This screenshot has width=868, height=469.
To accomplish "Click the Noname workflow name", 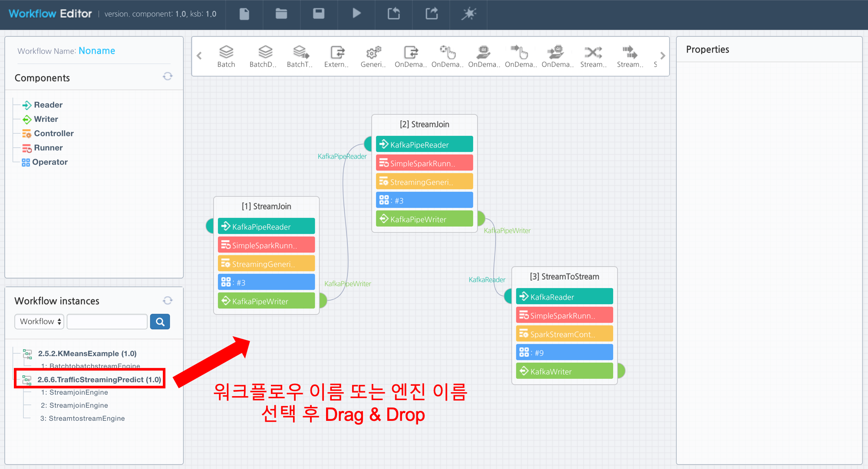I will [x=97, y=51].
